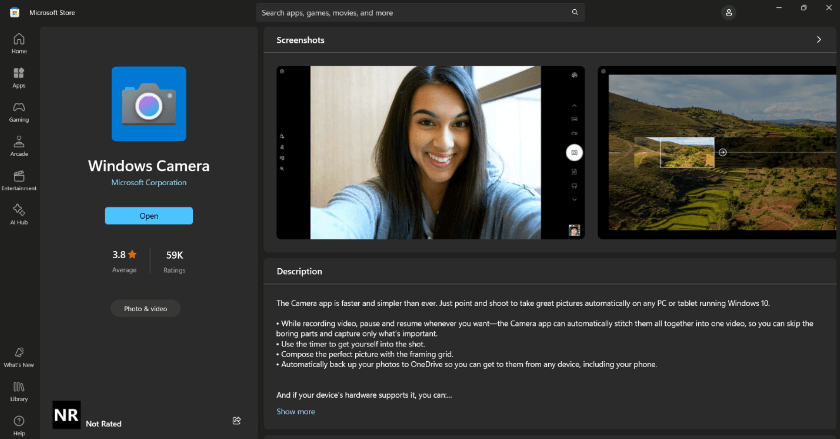Click the orange star rating icon
Image resolution: width=840 pixels, height=439 pixels.
(132, 254)
